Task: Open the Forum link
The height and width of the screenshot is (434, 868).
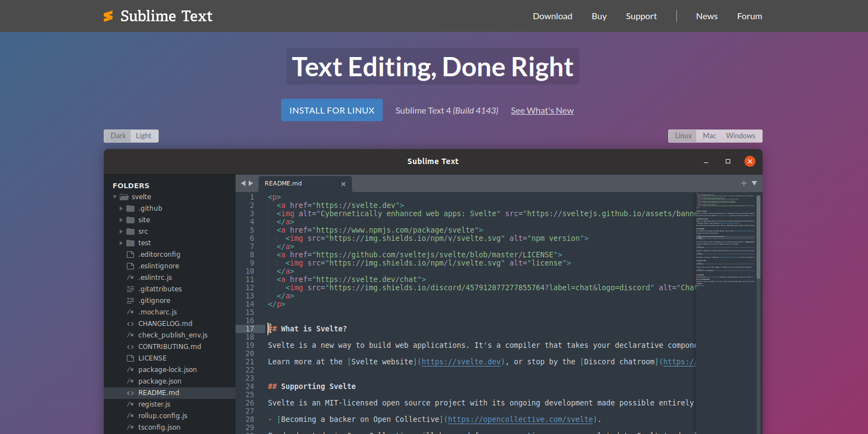Action: 749,16
